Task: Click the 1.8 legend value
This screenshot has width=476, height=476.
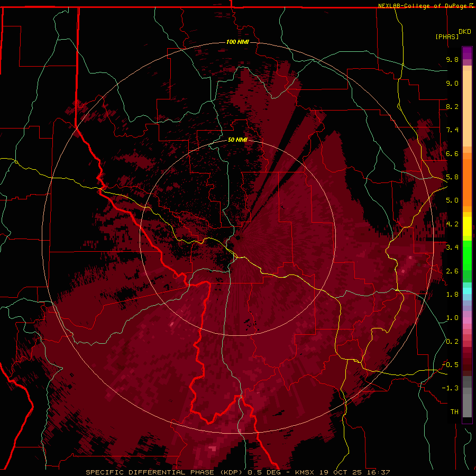Action: coord(452,295)
